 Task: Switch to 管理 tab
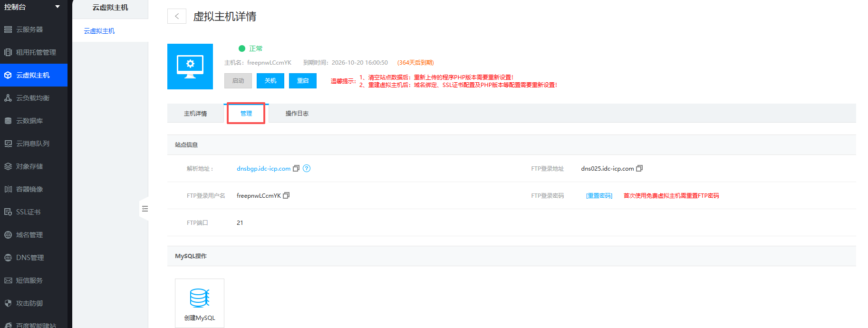coord(246,114)
